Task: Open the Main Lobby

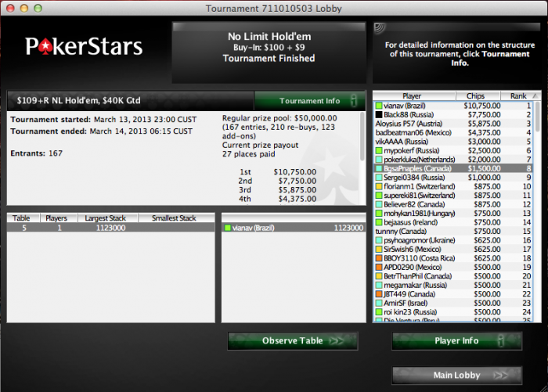Action: 457,376
